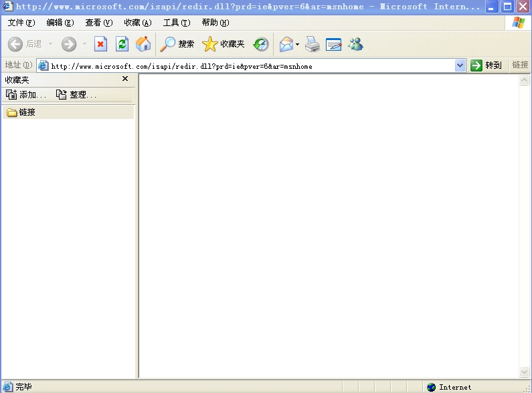This screenshot has width=532, height=393.
Task: Toggle the 搜索 Search pane button
Action: (177, 44)
